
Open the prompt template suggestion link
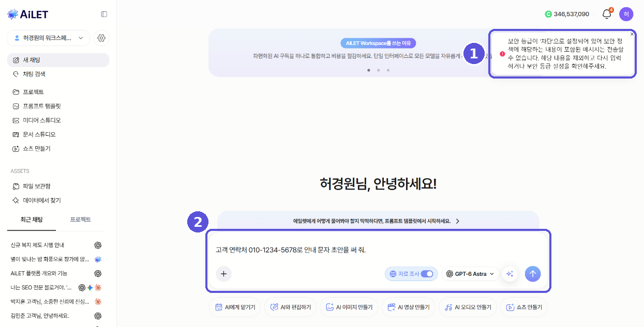point(377,221)
